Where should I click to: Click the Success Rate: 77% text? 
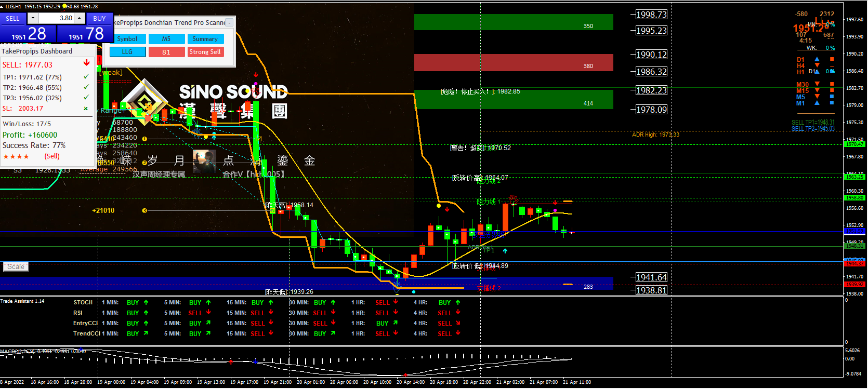click(x=34, y=145)
